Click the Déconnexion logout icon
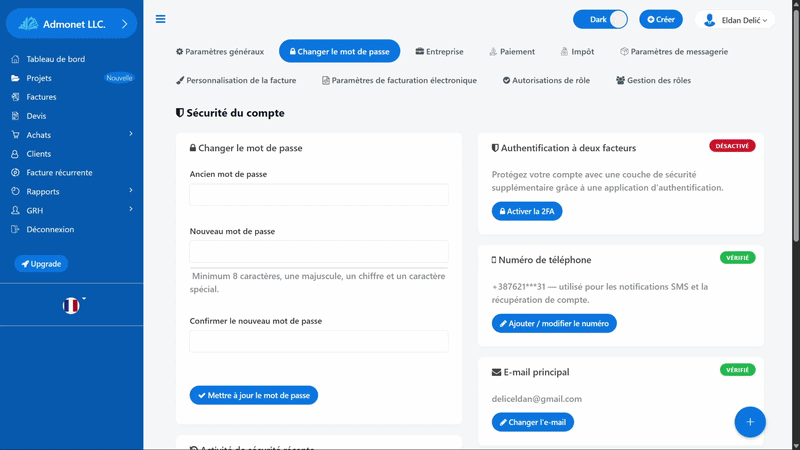Viewport: 800px width, 450px height. 15,229
